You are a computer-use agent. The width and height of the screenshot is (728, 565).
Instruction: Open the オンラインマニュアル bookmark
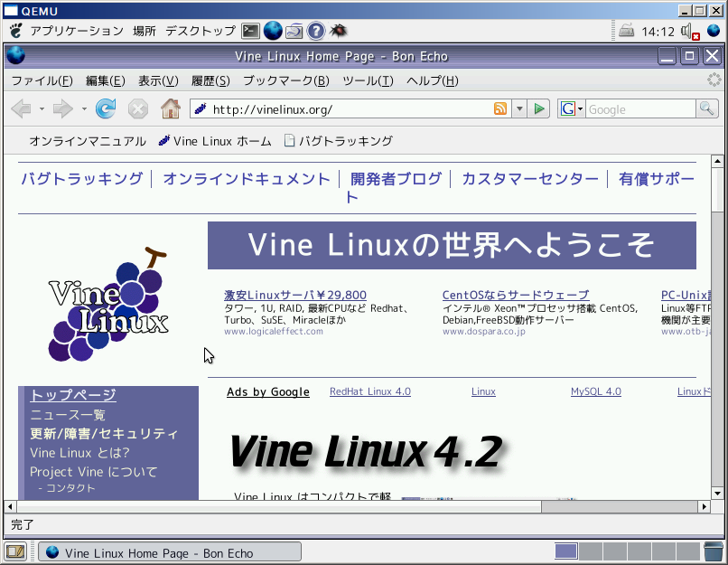coord(88,141)
